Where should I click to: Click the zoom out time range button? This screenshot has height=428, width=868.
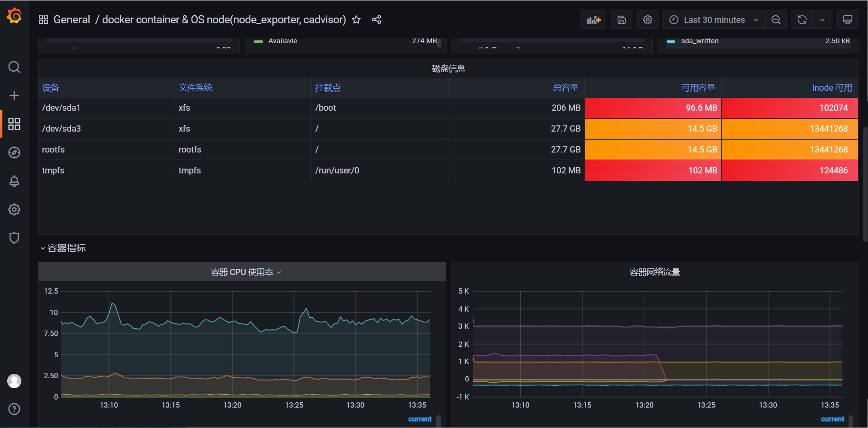click(x=776, y=20)
